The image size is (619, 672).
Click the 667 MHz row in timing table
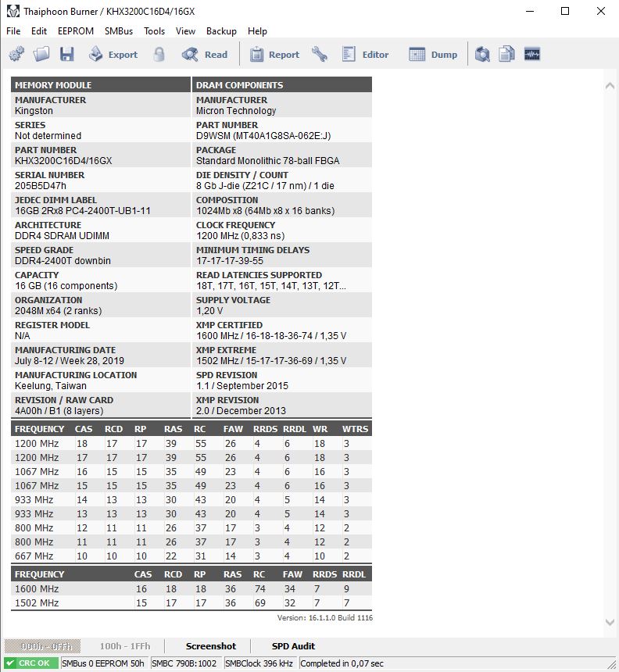(x=191, y=556)
